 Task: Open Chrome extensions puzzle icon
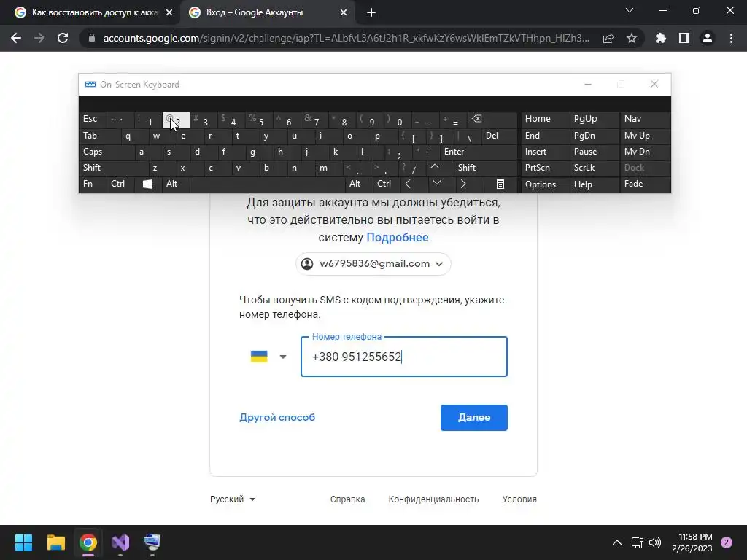(661, 38)
